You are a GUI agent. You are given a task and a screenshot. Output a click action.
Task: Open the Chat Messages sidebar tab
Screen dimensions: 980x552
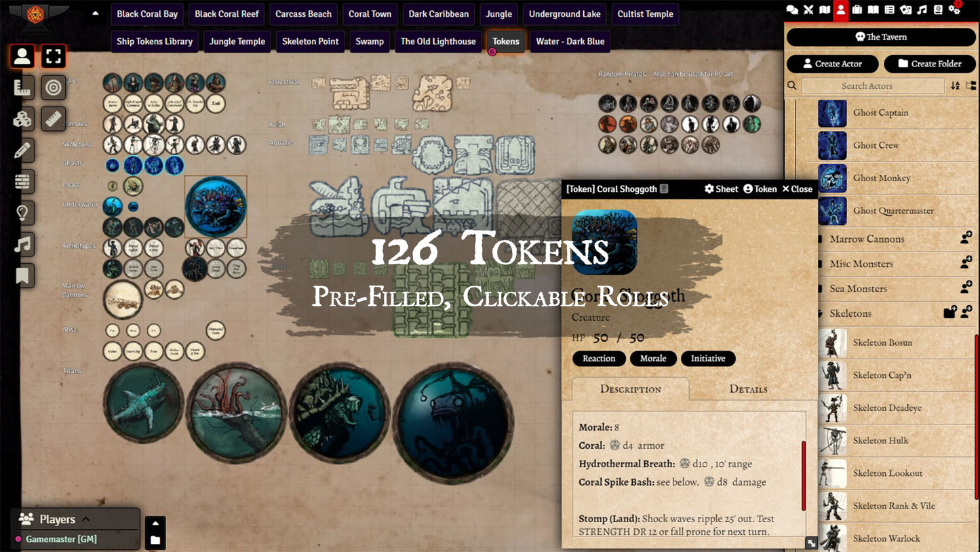click(792, 9)
